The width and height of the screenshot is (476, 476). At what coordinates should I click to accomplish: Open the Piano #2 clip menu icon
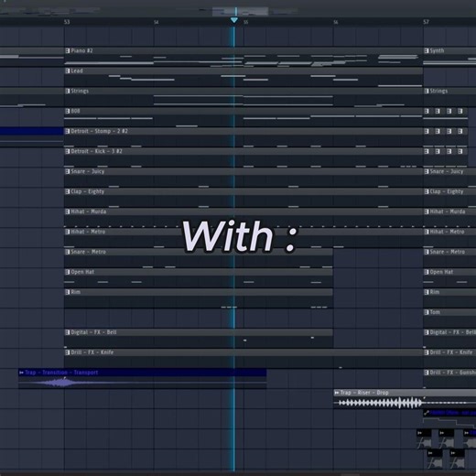[x=68, y=50]
